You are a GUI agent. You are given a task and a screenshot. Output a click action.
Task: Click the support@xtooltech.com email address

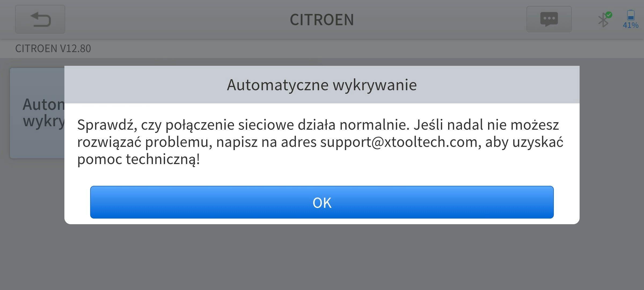point(399,142)
